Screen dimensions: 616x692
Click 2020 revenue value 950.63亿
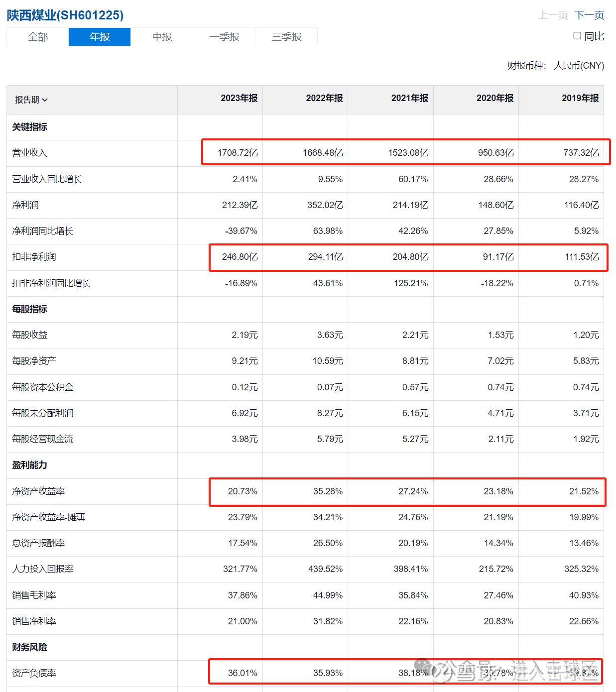496,153
